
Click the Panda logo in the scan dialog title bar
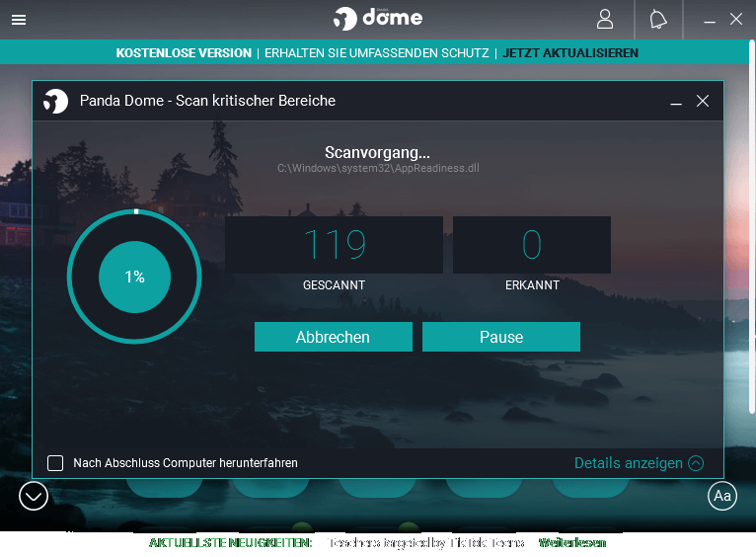coord(55,101)
